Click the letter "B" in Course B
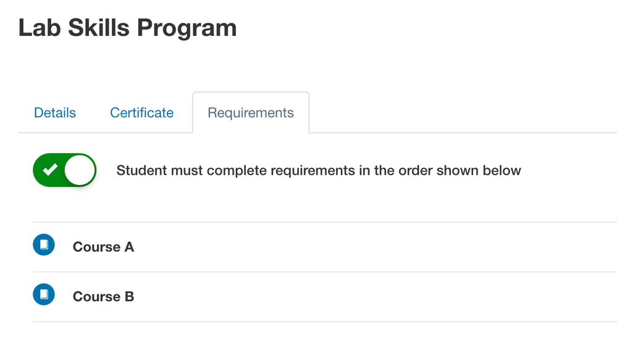Image resolution: width=617 pixels, height=364 pixels. click(x=129, y=297)
